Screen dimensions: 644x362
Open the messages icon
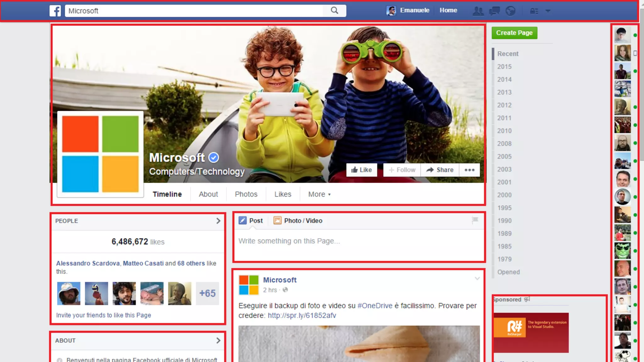coord(494,11)
